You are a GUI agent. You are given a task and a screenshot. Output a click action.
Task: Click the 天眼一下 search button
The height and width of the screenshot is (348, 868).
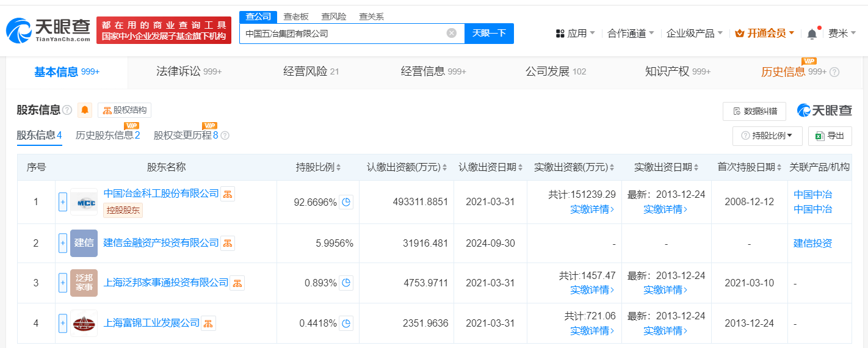[x=489, y=34]
